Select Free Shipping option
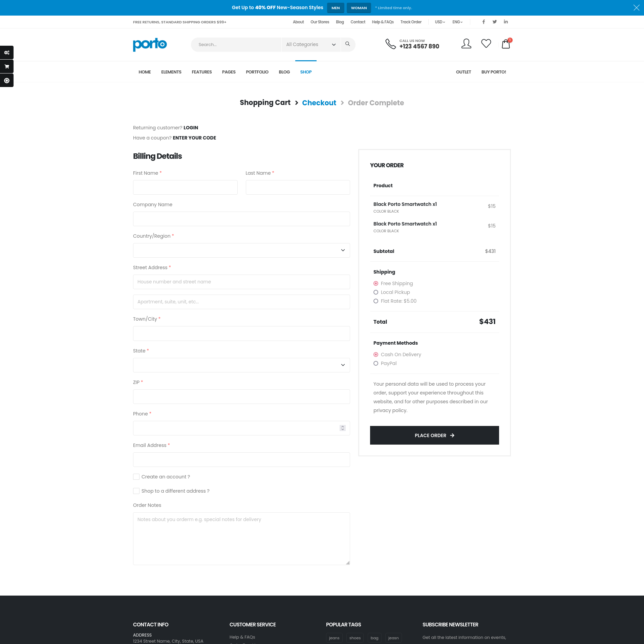This screenshot has height=644, width=644. pos(376,283)
